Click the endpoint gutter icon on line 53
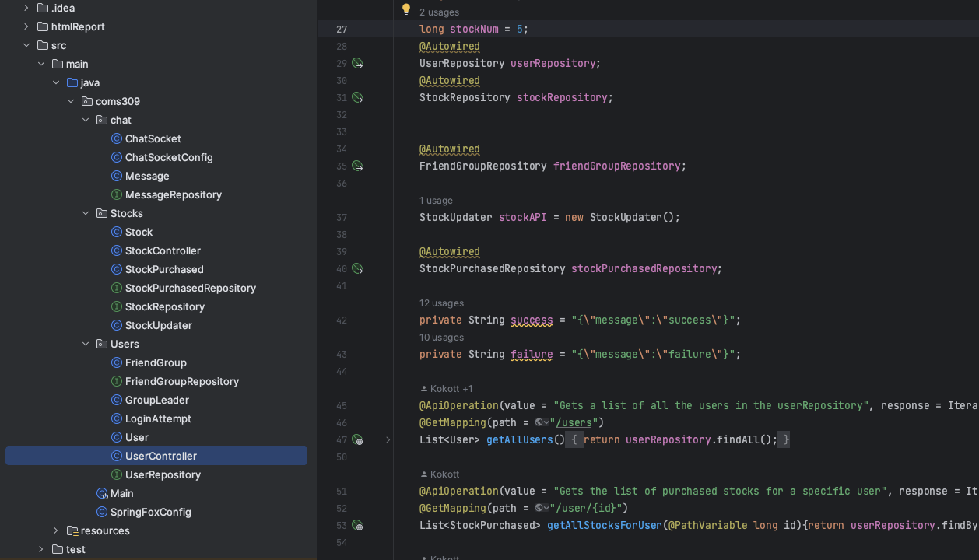979x560 pixels. [x=357, y=526]
